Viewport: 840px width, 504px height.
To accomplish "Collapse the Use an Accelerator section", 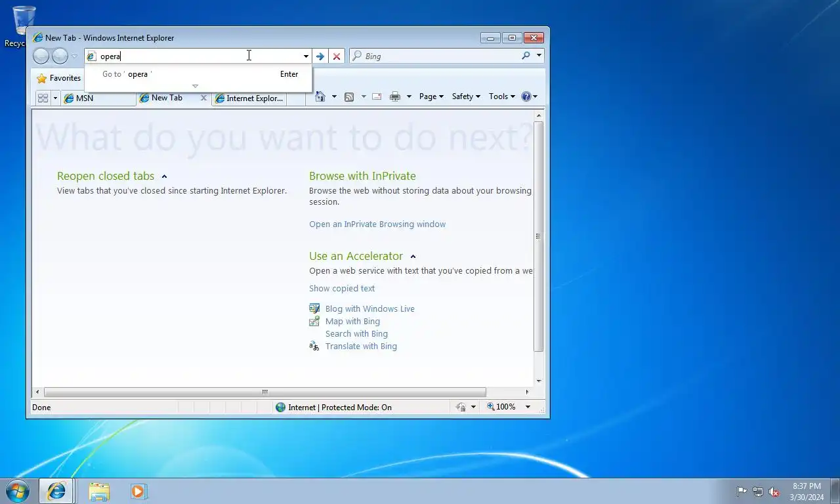I will coord(413,257).
